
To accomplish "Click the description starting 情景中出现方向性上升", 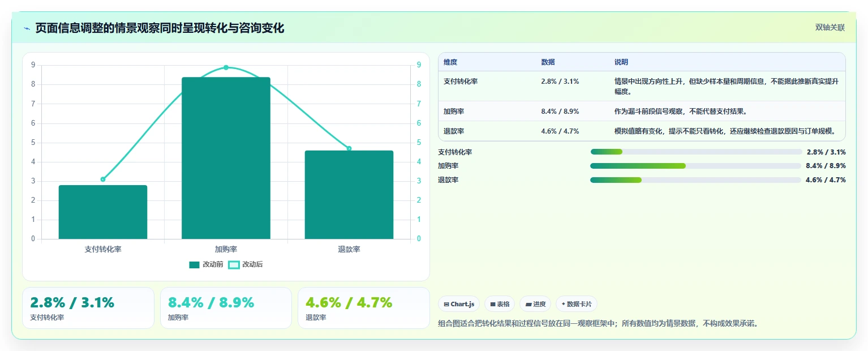I will (727, 87).
